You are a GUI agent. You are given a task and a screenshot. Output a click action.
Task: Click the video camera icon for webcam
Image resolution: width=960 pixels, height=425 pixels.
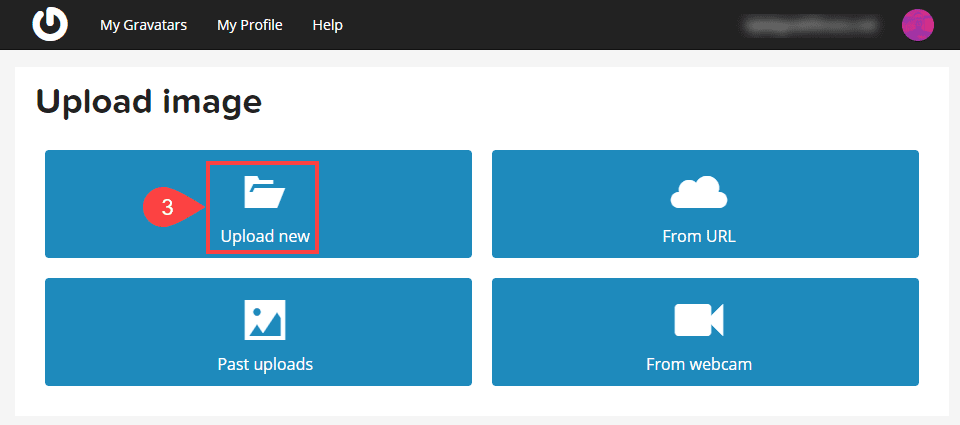click(x=699, y=319)
